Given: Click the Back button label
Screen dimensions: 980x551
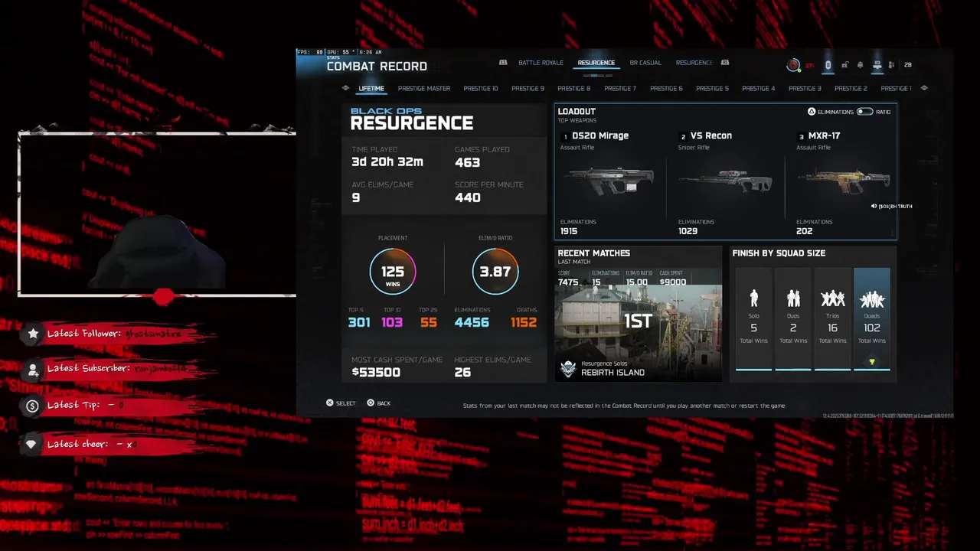Looking at the screenshot, I should coord(384,403).
